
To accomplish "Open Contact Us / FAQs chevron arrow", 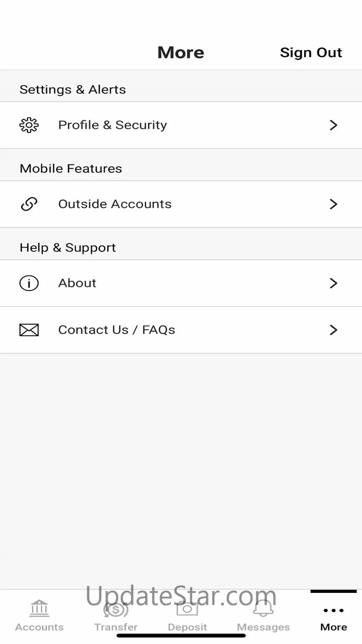I will pos(333,330).
